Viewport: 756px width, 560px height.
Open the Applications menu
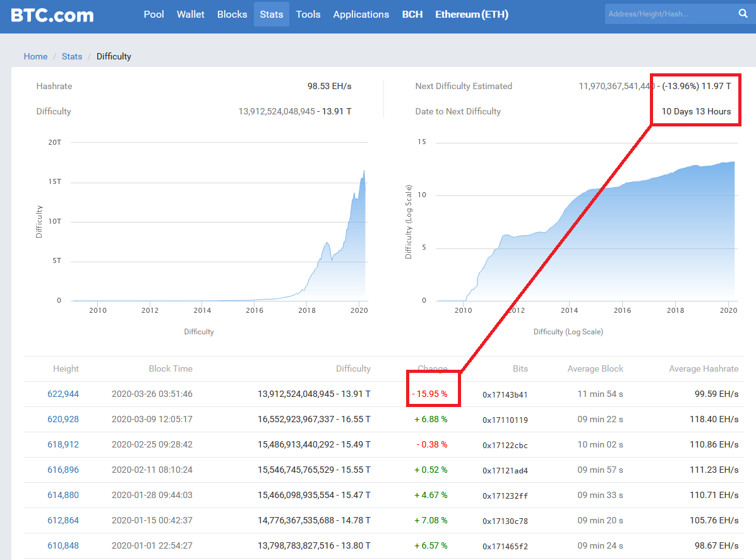pos(361,15)
